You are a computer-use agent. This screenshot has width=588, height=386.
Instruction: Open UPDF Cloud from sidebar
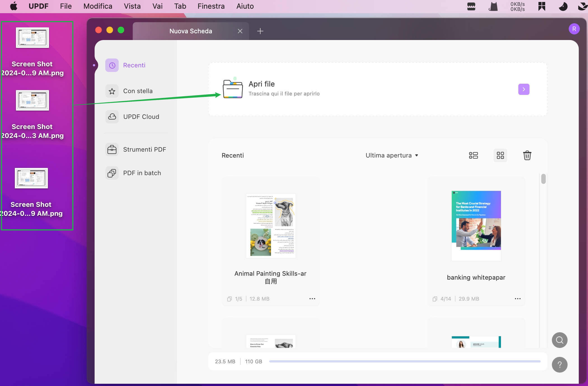(x=132, y=117)
